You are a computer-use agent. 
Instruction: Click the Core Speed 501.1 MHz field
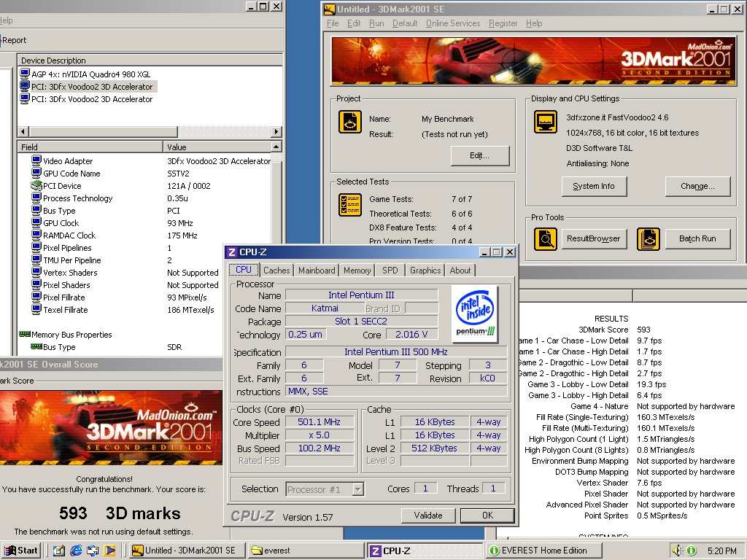(x=320, y=422)
